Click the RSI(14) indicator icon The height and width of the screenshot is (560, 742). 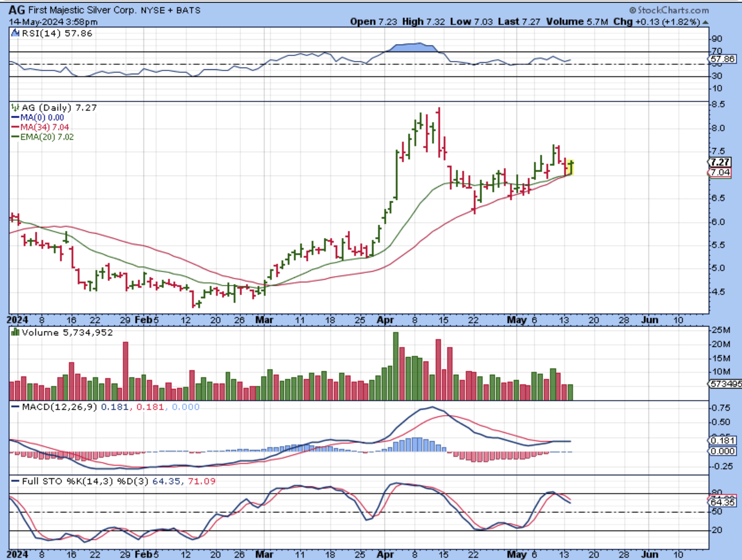pos(15,33)
